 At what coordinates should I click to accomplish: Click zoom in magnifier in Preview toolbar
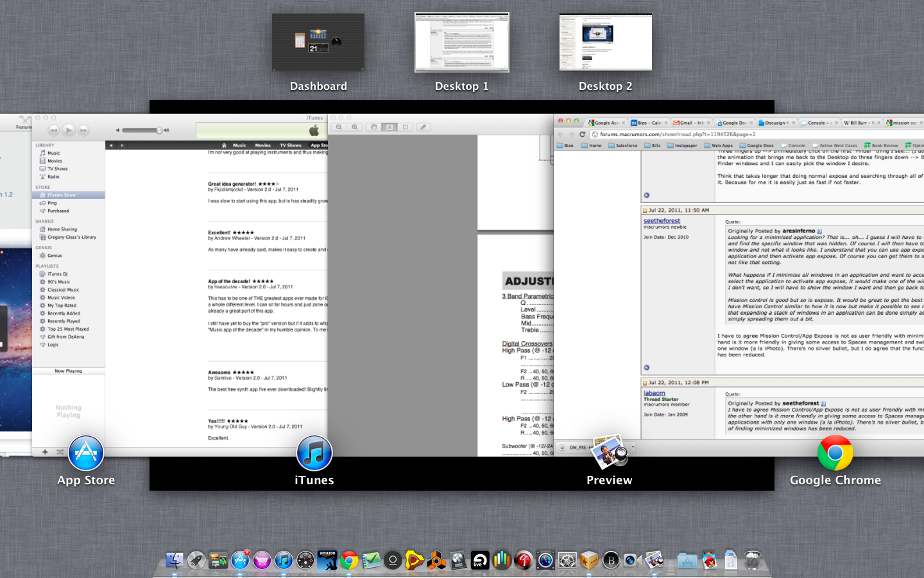(x=354, y=127)
